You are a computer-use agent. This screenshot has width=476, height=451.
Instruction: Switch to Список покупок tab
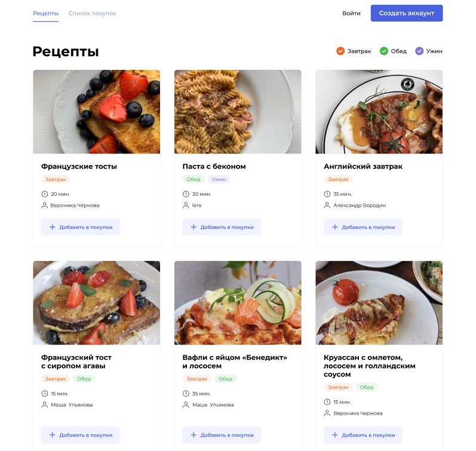pyautogui.click(x=93, y=13)
